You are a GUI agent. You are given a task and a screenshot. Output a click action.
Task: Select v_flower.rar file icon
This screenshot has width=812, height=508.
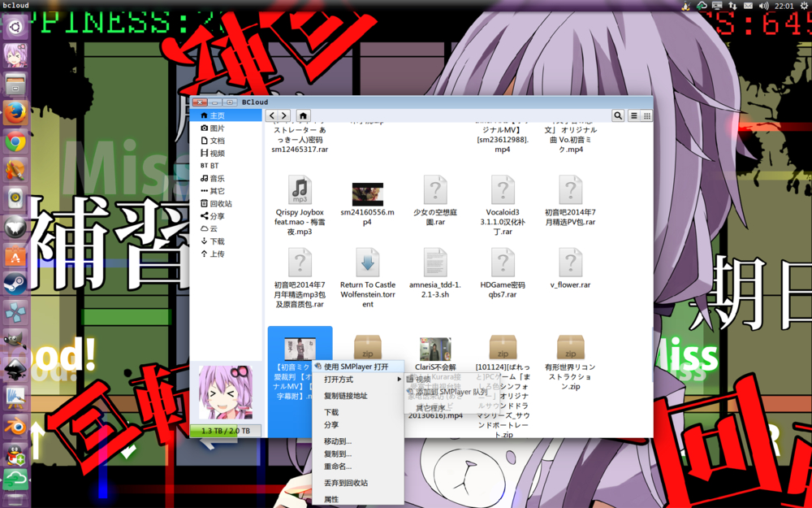tap(570, 263)
